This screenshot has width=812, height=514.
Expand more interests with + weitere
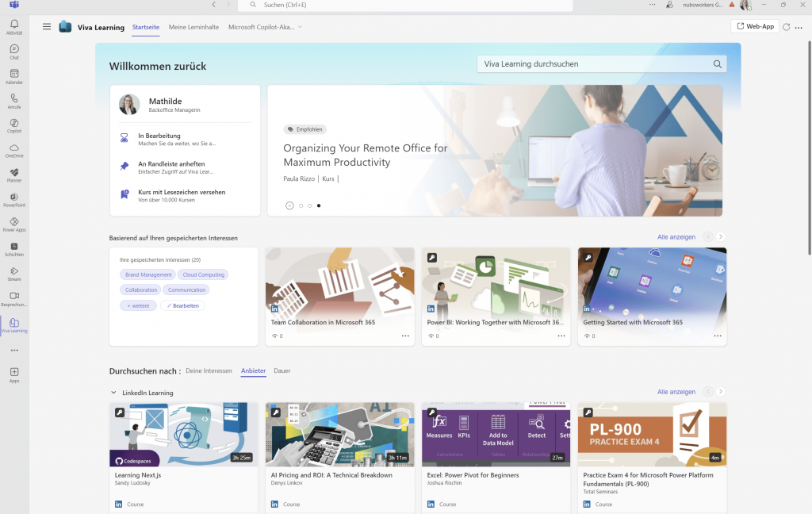click(x=138, y=305)
